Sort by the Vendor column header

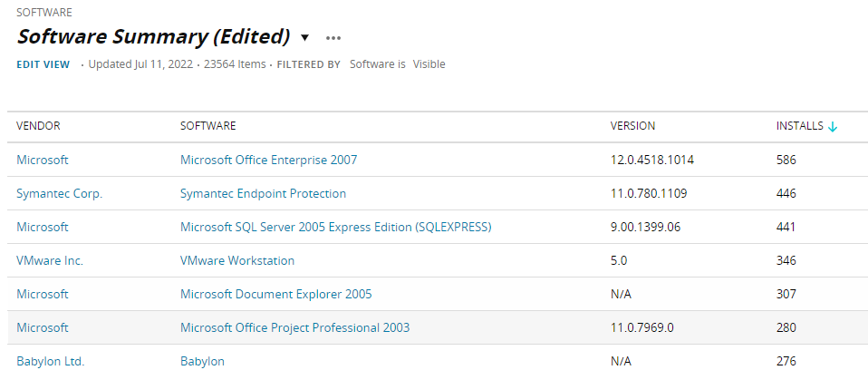(x=38, y=126)
